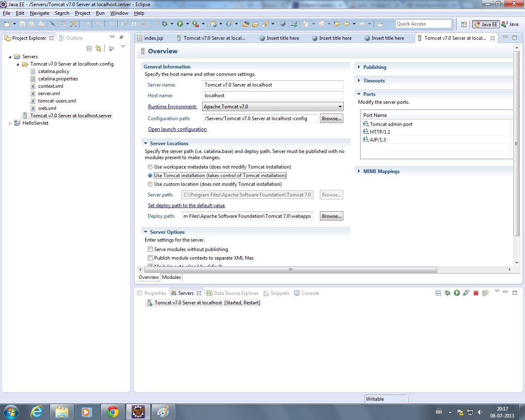This screenshot has width=525, height=420.
Task: Open the Data Source Explorer tab
Action: click(x=233, y=293)
